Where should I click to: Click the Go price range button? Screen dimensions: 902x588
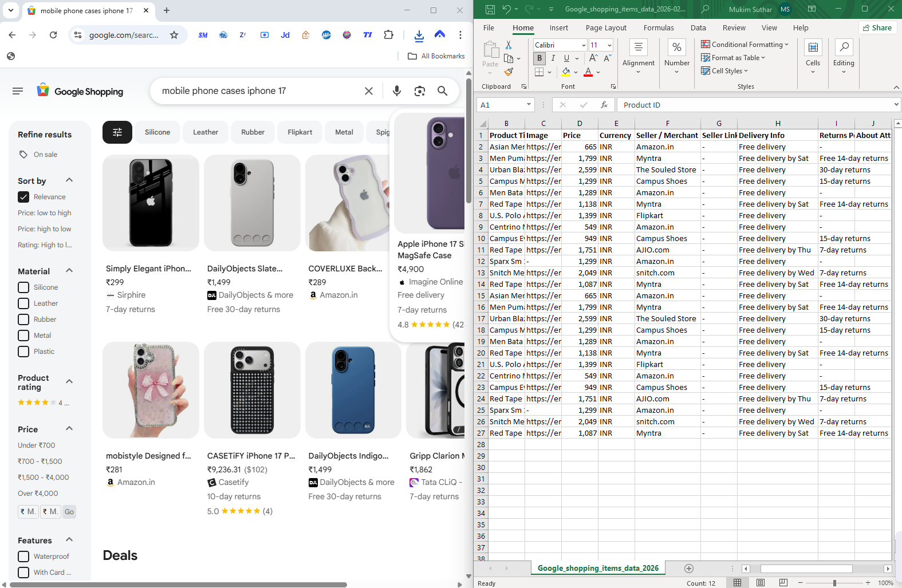(69, 512)
